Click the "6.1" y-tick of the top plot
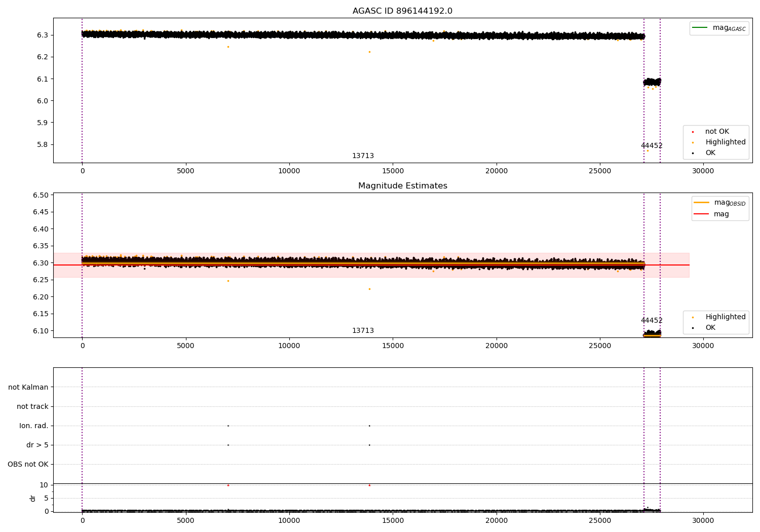760x532 pixels. 43,79
